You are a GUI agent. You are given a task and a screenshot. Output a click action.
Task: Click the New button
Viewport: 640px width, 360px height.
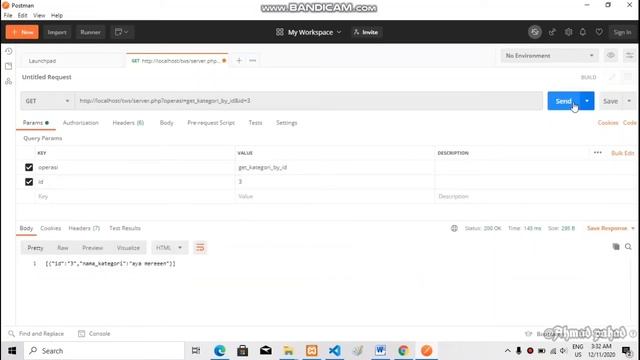(x=22, y=32)
